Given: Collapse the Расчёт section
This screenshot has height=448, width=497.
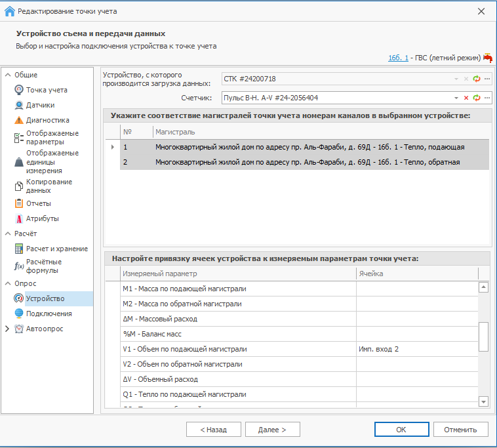Looking at the screenshot, I should pyautogui.click(x=7, y=234).
